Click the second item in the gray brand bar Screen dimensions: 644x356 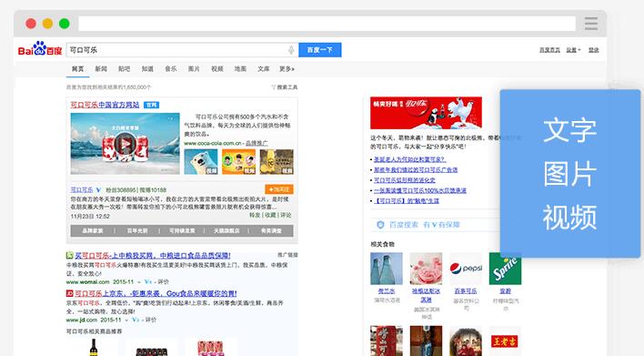click(x=137, y=230)
